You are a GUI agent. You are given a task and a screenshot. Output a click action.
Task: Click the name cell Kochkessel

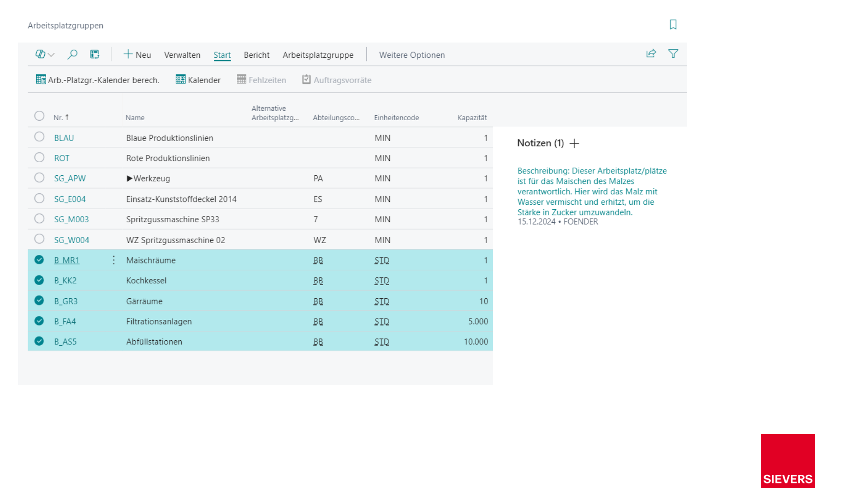pyautogui.click(x=146, y=281)
